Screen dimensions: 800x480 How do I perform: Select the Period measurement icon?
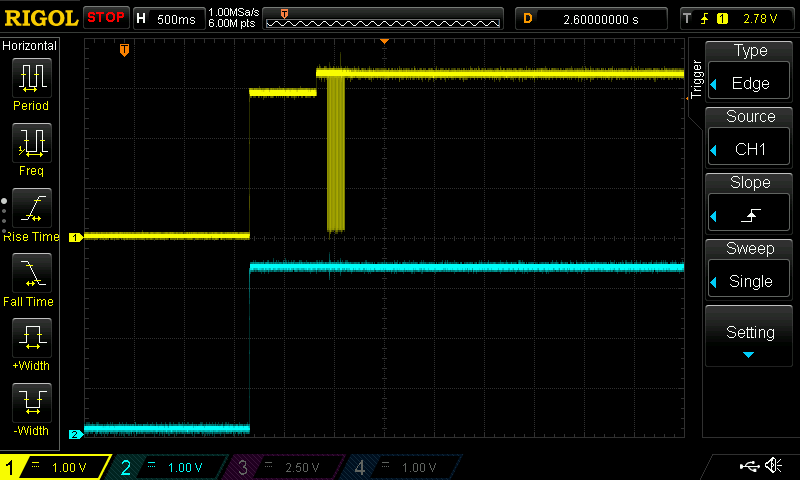click(x=32, y=78)
